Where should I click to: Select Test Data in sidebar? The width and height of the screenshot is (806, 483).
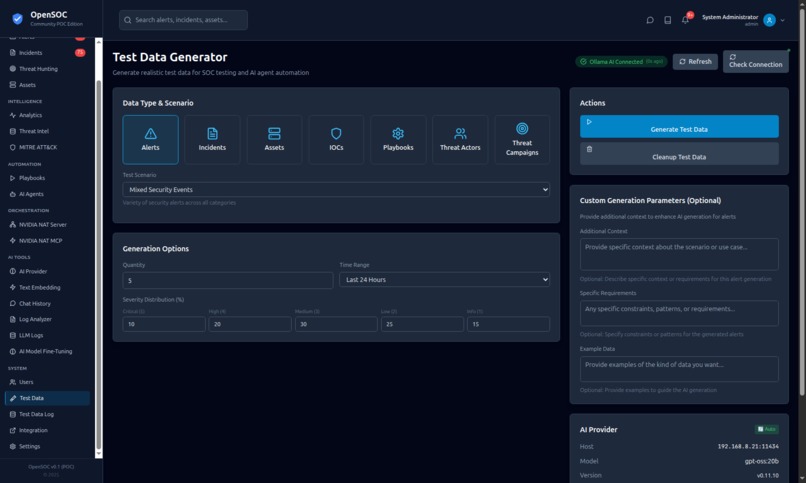click(47, 398)
